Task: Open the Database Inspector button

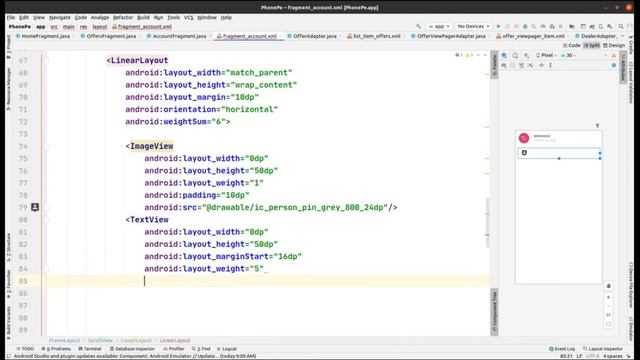Action: [x=132, y=349]
